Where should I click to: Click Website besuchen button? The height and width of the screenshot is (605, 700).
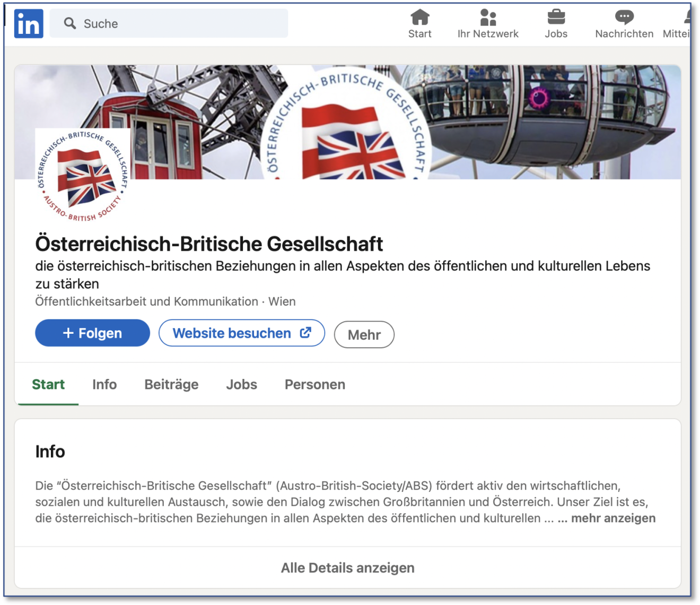click(x=242, y=333)
